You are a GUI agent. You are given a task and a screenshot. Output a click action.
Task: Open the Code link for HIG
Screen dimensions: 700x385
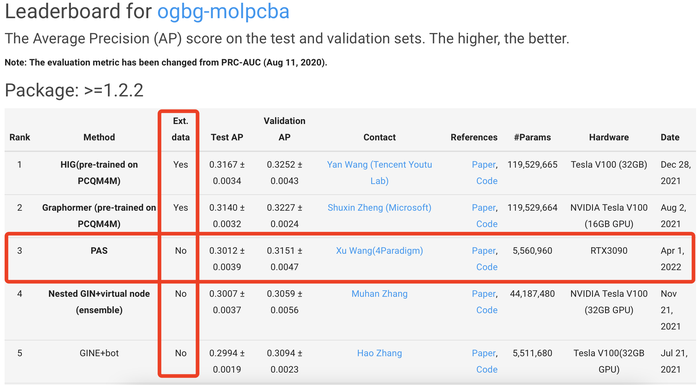click(487, 181)
